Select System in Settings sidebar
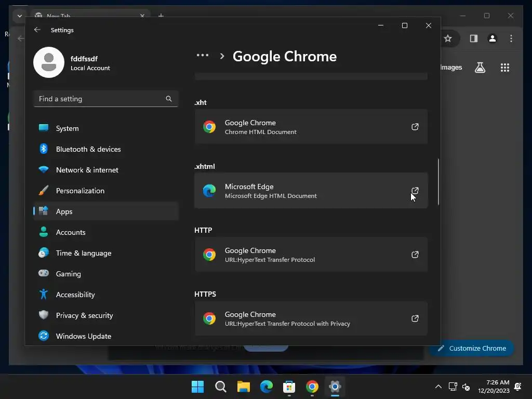532x399 pixels. pos(106,128)
